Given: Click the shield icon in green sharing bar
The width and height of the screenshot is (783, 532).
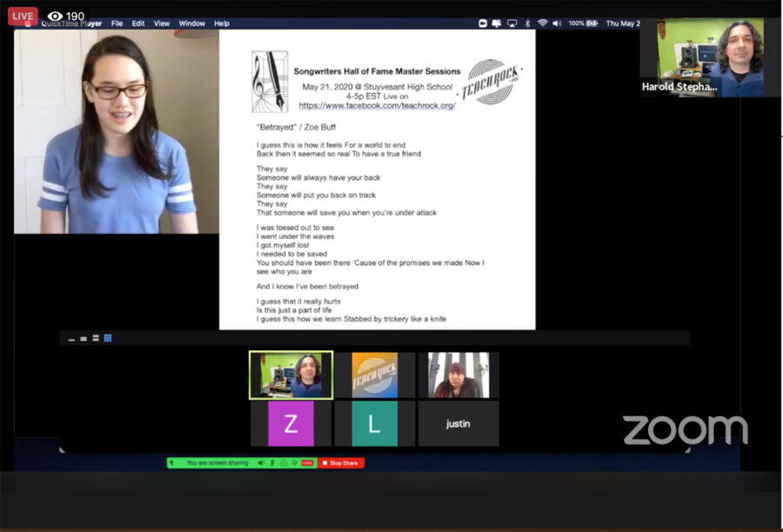Looking at the screenshot, I should (295, 463).
